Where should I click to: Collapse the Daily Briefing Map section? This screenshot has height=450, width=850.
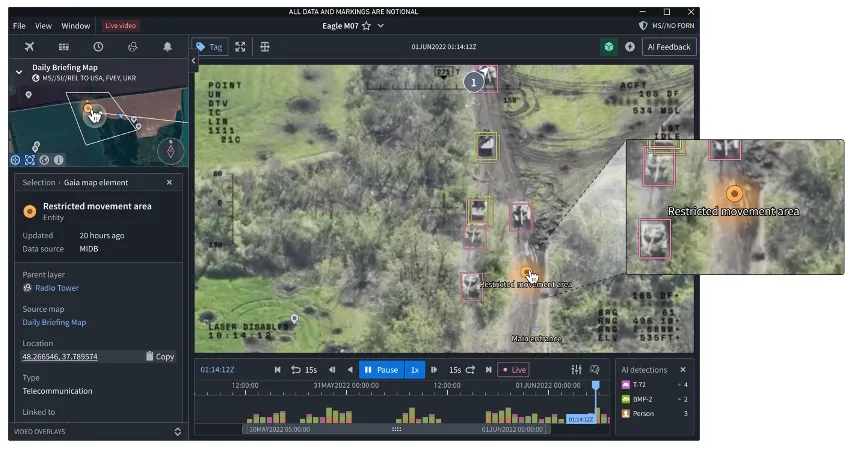(x=19, y=71)
